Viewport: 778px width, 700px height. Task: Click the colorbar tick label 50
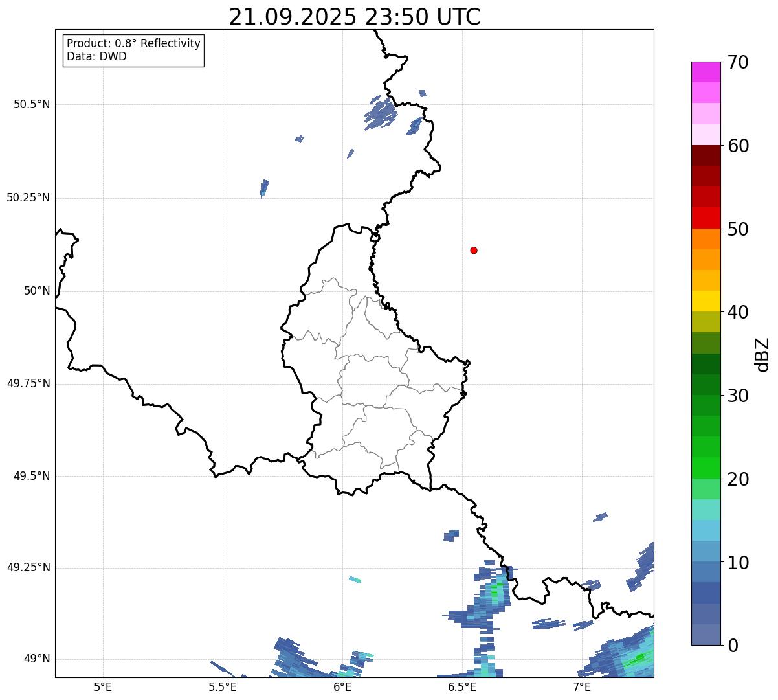[x=738, y=229]
